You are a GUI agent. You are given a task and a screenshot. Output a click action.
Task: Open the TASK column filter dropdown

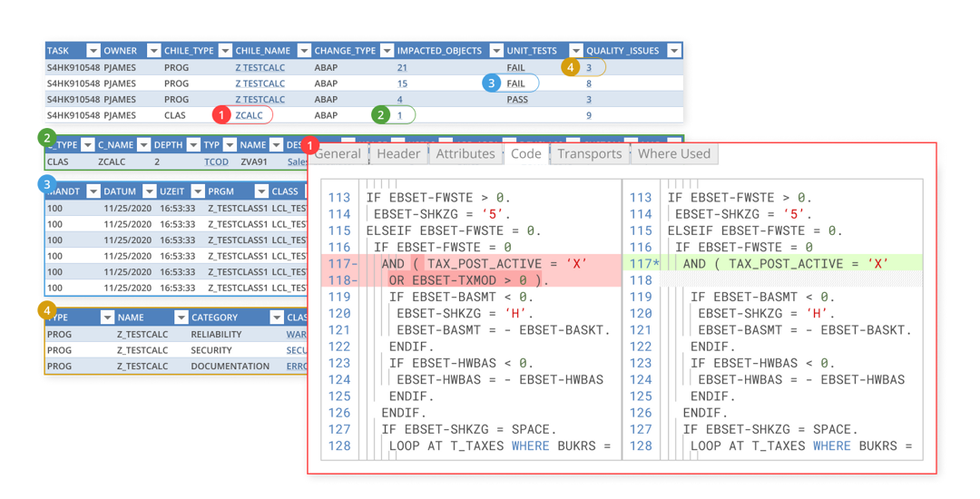coord(93,51)
